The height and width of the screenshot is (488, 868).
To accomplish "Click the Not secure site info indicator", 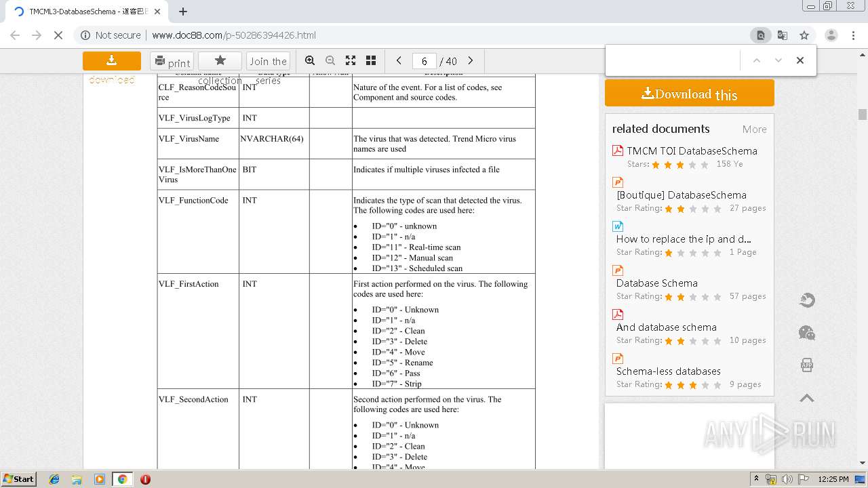I will [111, 35].
